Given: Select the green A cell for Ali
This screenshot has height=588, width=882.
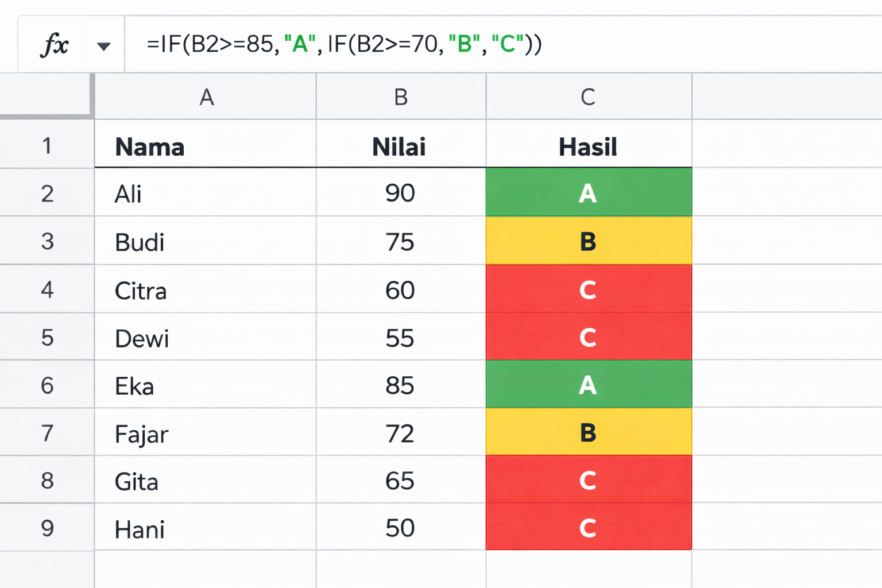Looking at the screenshot, I should tap(588, 193).
